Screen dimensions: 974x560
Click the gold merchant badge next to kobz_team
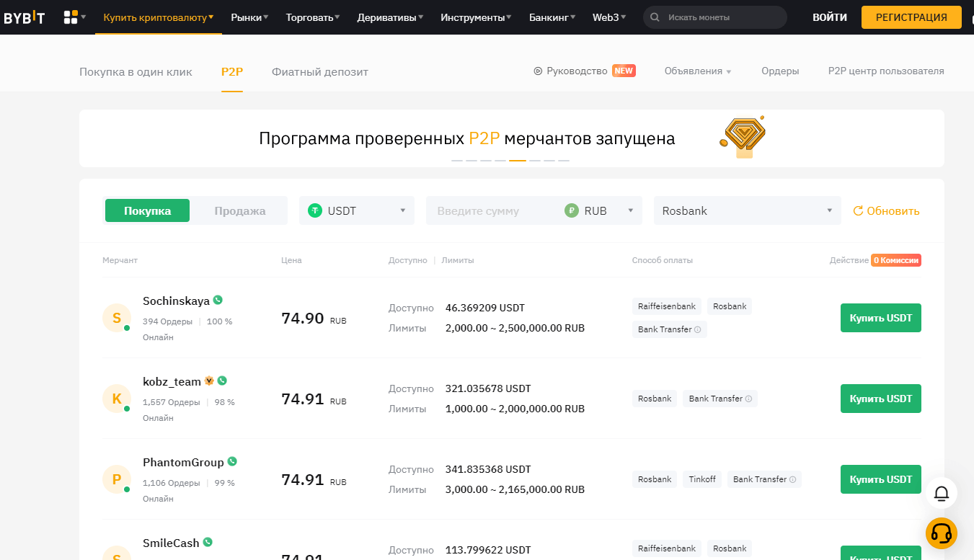(x=209, y=381)
